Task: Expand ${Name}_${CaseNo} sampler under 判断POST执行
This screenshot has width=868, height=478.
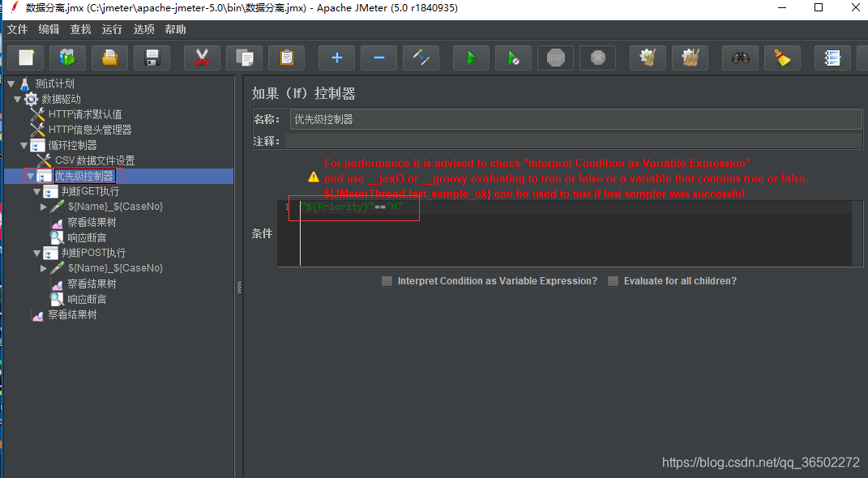Action: click(x=44, y=268)
